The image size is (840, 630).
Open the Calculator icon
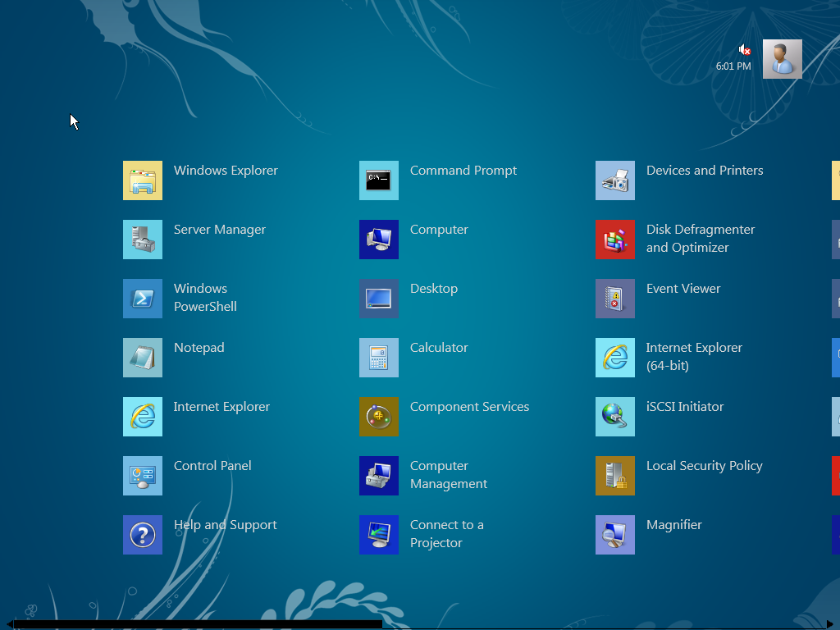pos(379,358)
